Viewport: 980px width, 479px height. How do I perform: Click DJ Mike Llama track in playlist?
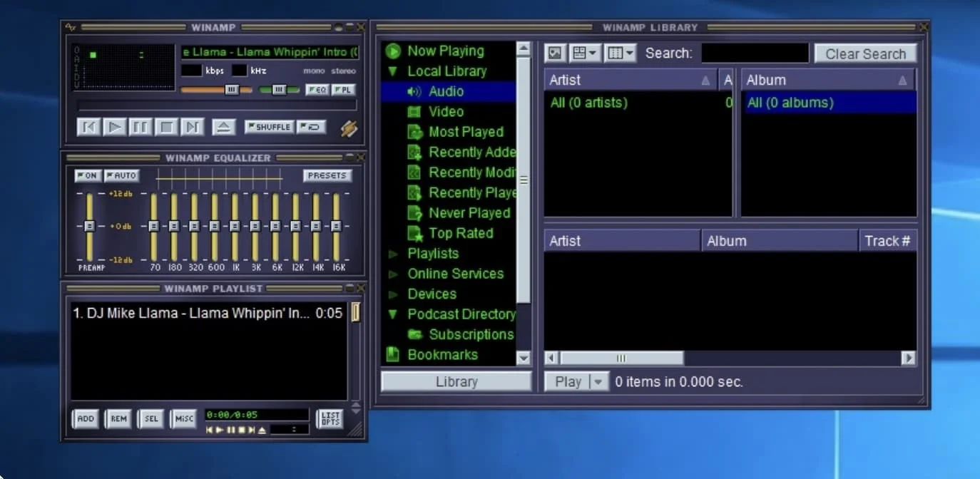(208, 313)
